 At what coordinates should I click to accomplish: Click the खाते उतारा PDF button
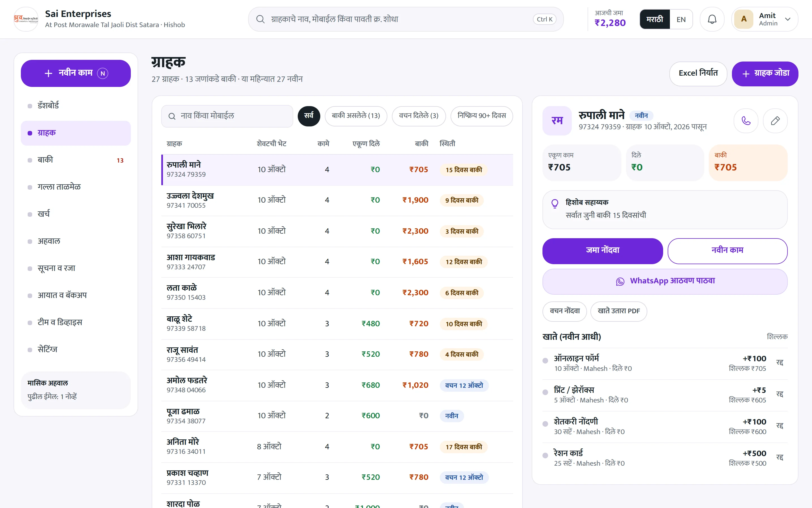[x=618, y=311]
